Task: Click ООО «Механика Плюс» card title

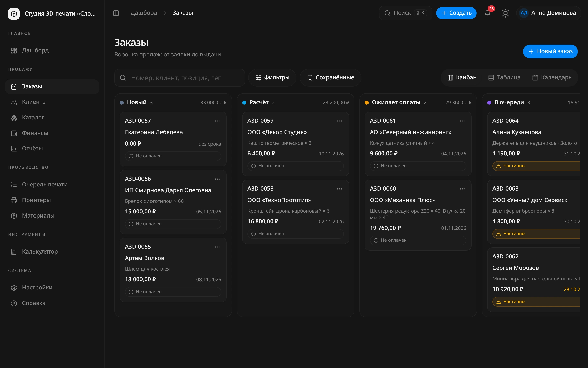Action: [403, 200]
